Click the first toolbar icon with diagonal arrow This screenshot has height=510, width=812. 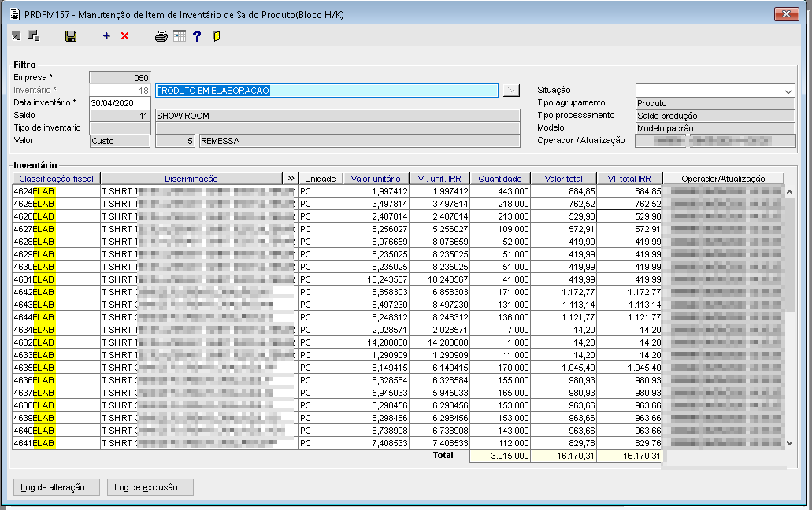[17, 35]
